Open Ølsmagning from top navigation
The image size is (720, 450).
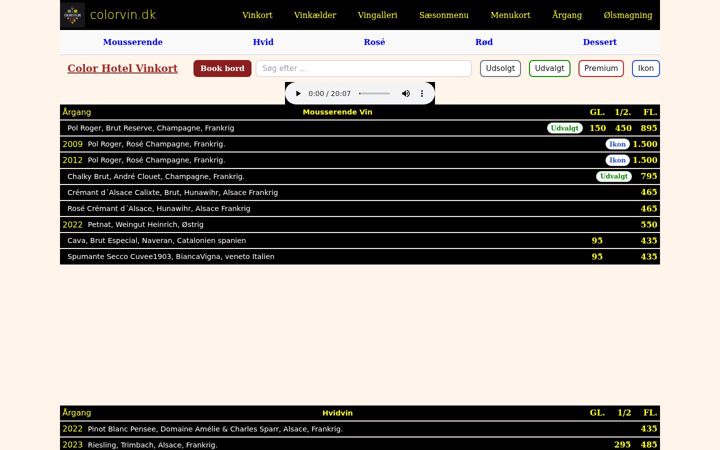tap(628, 15)
